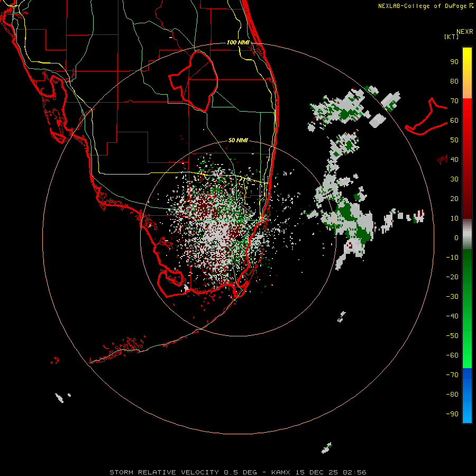Click the '-70' value on the velocity scale

tap(452, 375)
